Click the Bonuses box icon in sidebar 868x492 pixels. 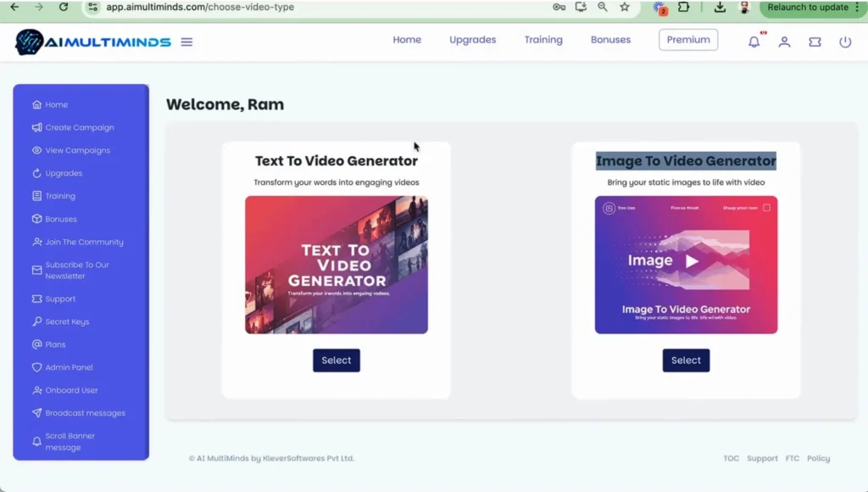click(36, 219)
